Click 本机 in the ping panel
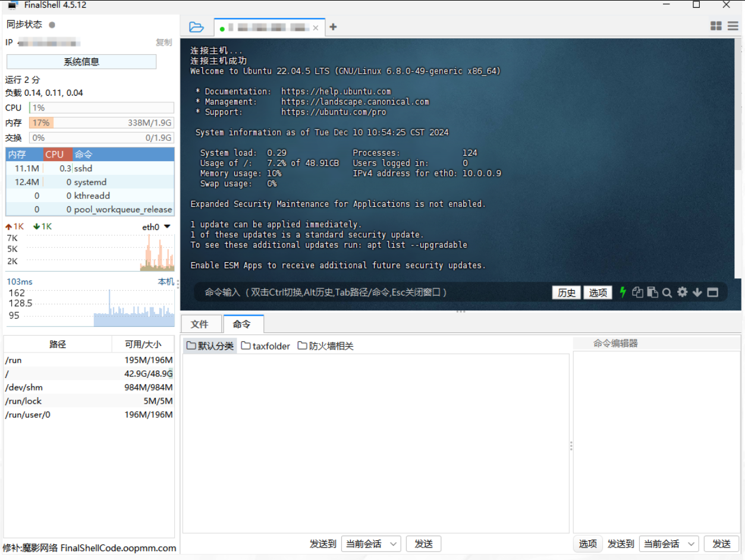The image size is (745, 560). (x=166, y=282)
